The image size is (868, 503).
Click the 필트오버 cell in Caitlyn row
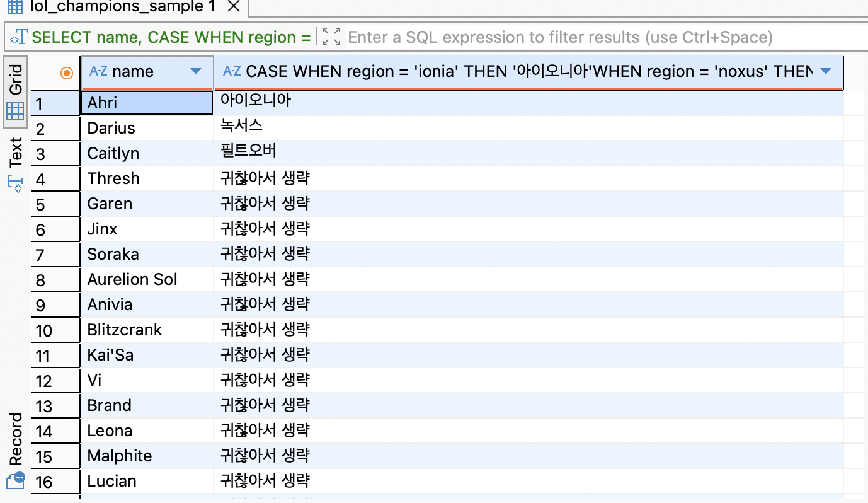pyautogui.click(x=528, y=153)
